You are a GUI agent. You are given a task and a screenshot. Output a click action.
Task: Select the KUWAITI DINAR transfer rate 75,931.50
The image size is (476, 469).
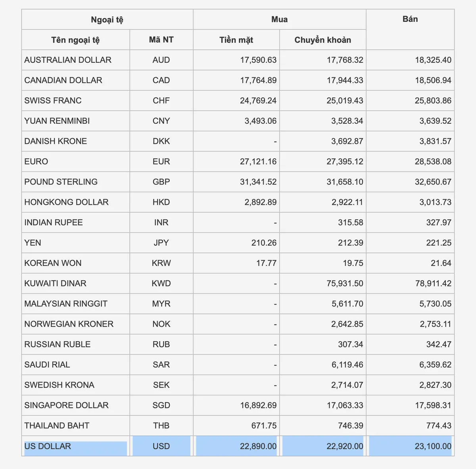(x=345, y=283)
